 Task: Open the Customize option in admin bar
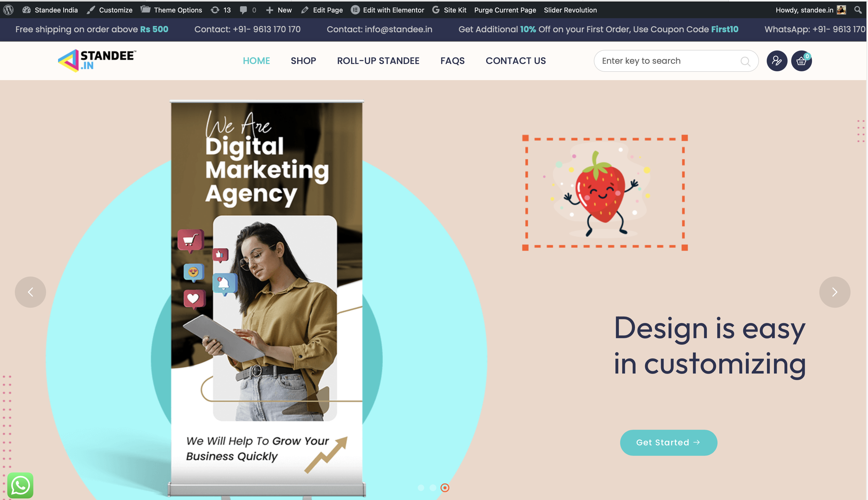110,10
